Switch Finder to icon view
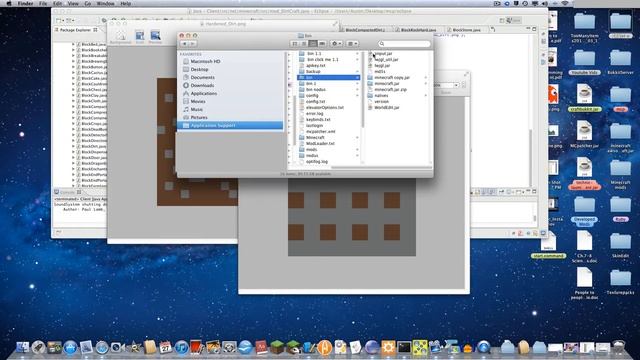The height and width of the screenshot is (360, 640). coord(295,43)
